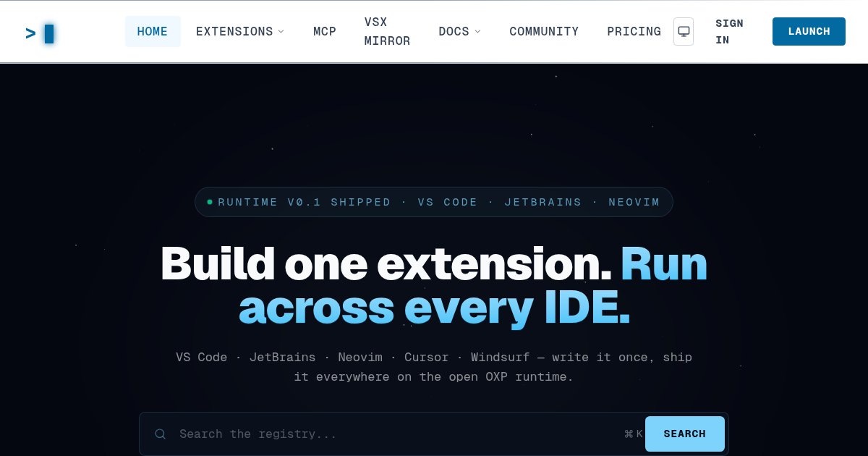Toggle the monitor theme icon button
The width and height of the screenshot is (868, 456).
[684, 32]
